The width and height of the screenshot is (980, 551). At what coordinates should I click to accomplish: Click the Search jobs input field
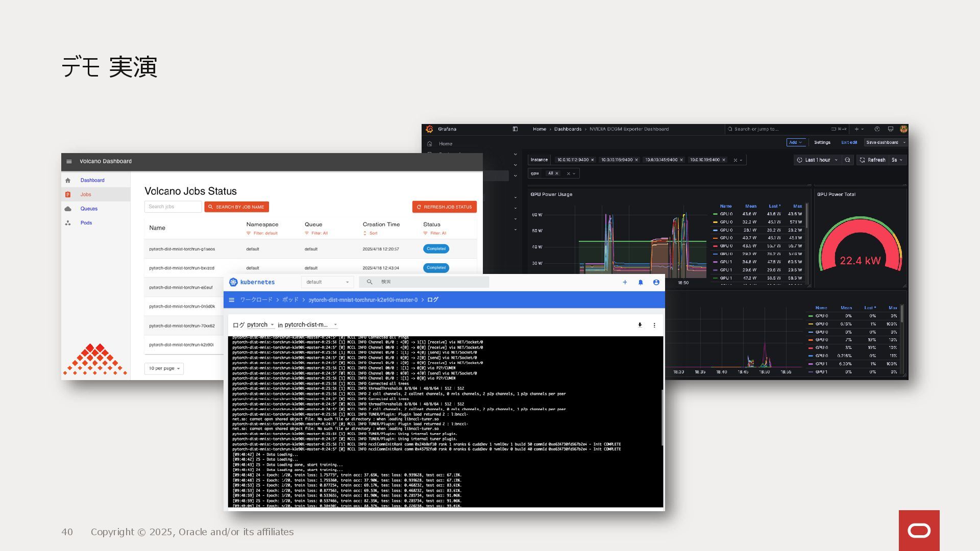coord(173,207)
